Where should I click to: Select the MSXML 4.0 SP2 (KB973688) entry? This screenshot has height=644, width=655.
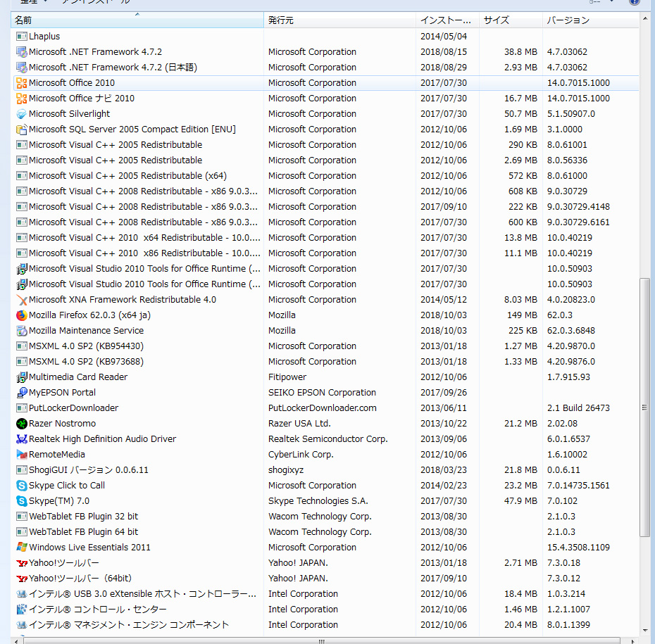coord(325,361)
